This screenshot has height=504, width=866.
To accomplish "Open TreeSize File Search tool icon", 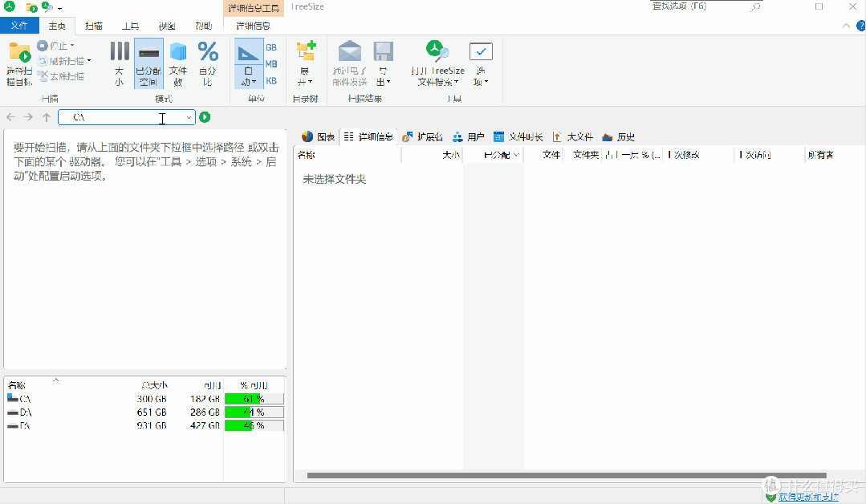I will pos(437,51).
